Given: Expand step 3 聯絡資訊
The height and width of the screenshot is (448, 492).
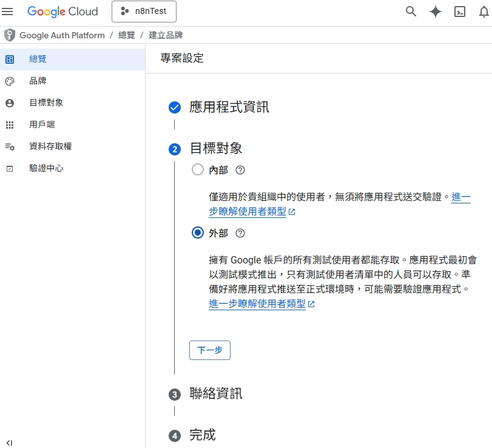Looking at the screenshot, I should (216, 394).
